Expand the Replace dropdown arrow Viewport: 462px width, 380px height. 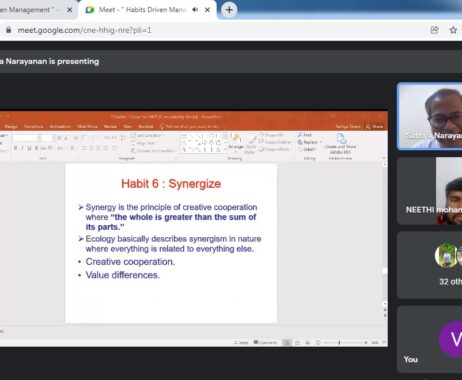point(321,142)
